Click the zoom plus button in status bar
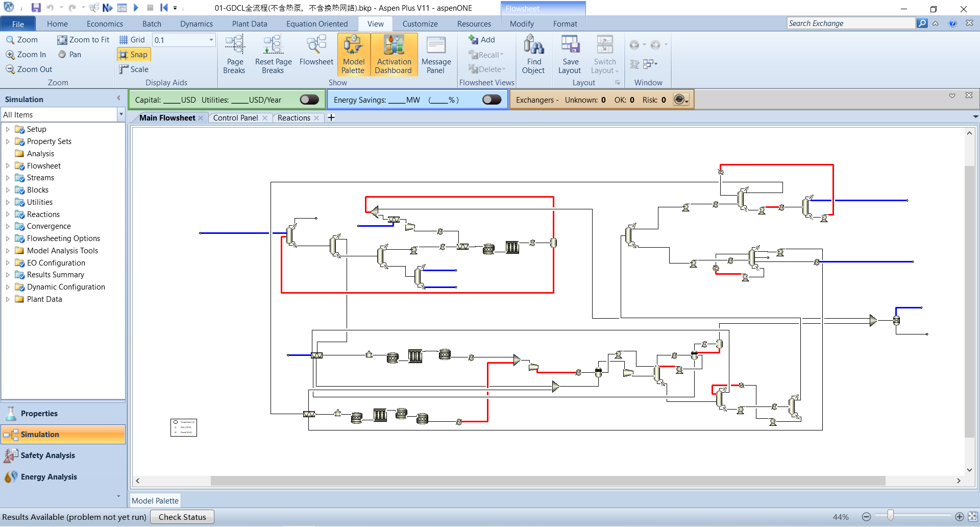This screenshot has width=980, height=527. click(960, 517)
